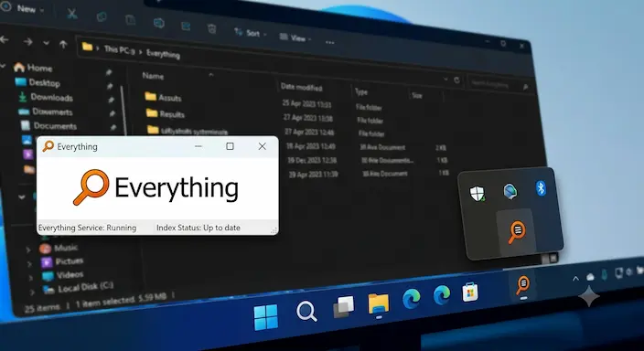Click the magnifier logo in Everything title bar
The width and height of the screenshot is (644, 351).
click(x=48, y=146)
